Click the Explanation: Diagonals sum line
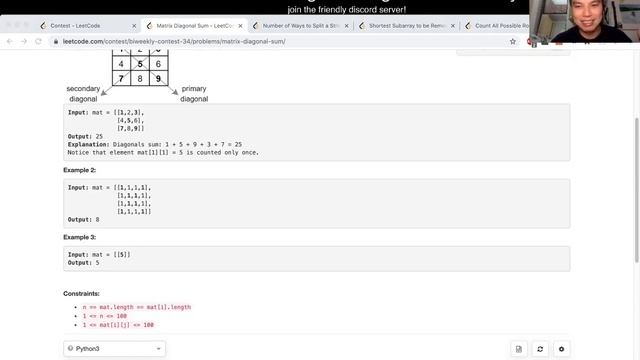Viewport: 640px width, 360px height. coord(155,144)
